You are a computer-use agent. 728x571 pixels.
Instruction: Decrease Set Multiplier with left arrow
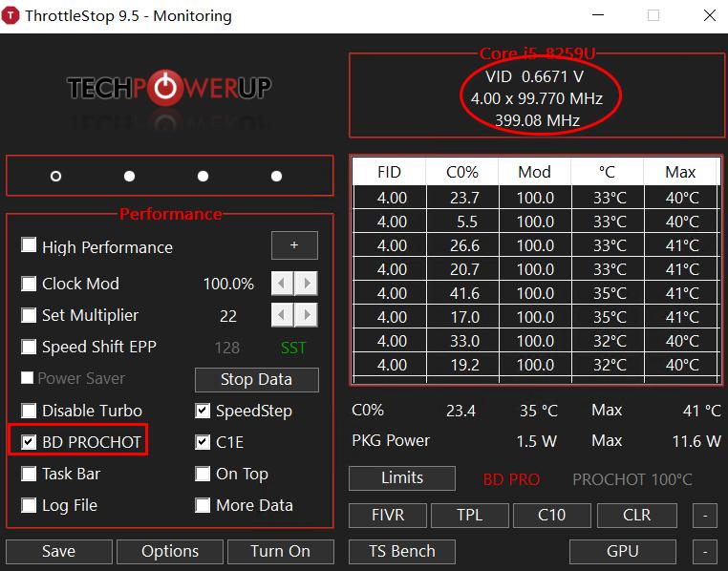[282, 315]
